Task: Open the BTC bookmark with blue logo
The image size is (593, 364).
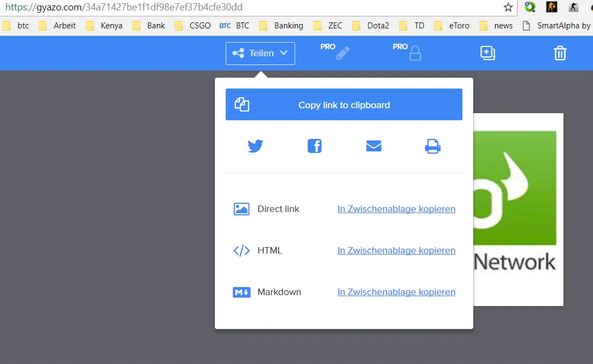Action: [234, 25]
